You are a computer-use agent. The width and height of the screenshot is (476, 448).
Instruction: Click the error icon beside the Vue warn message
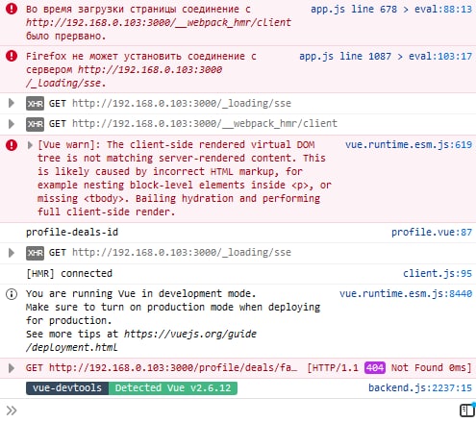point(12,145)
